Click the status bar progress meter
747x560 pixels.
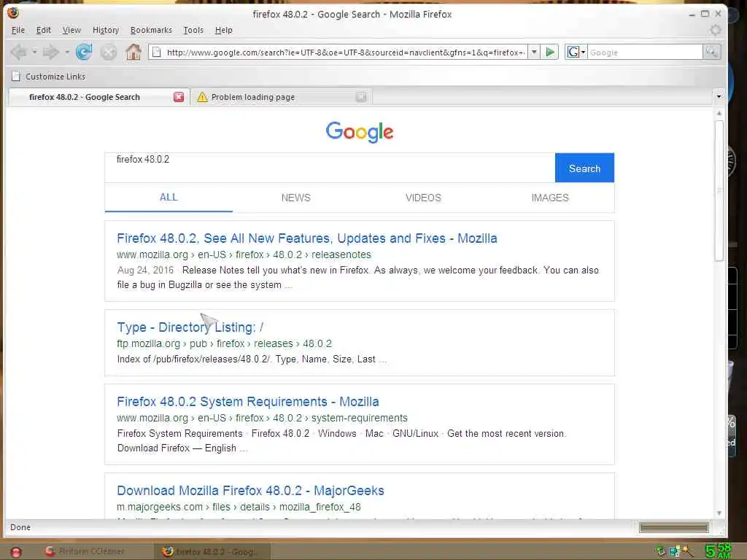[673, 527]
